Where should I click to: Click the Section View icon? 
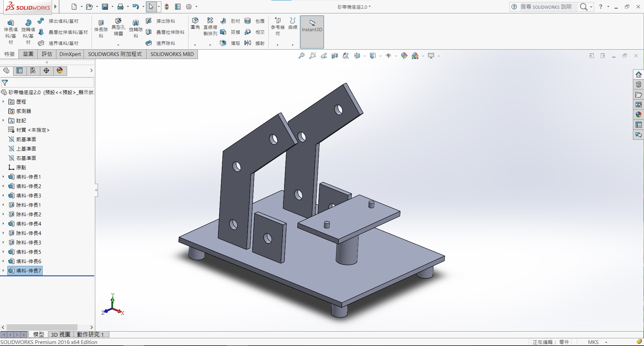[335, 56]
